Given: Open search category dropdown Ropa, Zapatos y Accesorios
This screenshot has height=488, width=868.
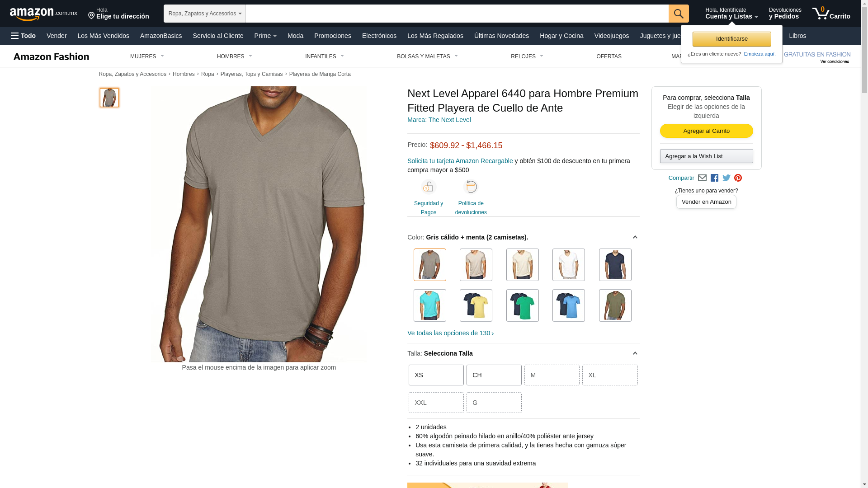Looking at the screenshot, I should (x=205, y=14).
